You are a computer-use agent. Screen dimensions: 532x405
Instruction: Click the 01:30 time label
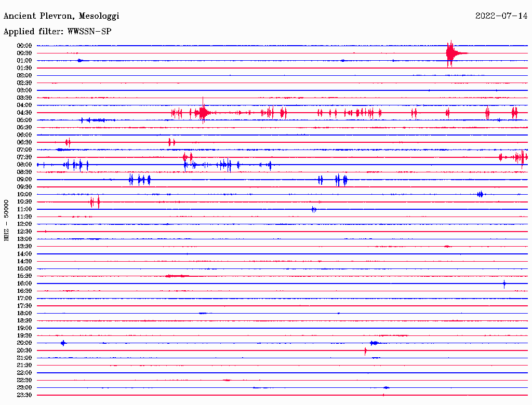click(24, 68)
